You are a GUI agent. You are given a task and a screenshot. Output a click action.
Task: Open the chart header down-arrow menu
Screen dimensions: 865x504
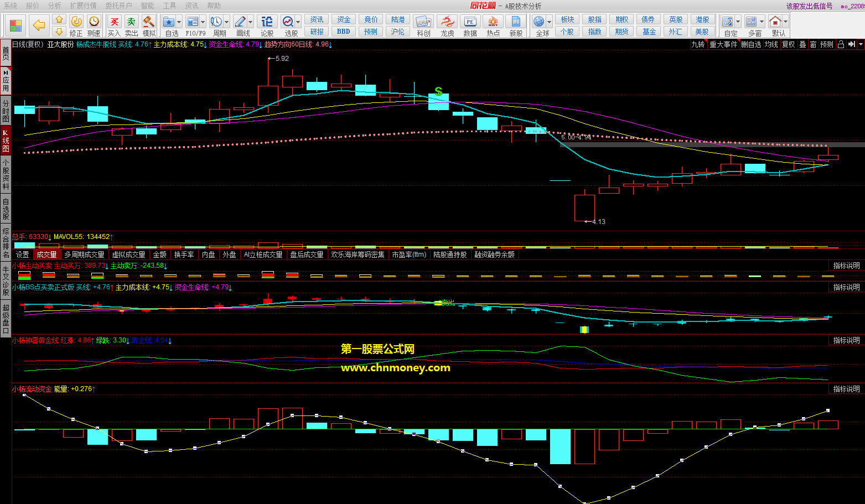pos(860,44)
